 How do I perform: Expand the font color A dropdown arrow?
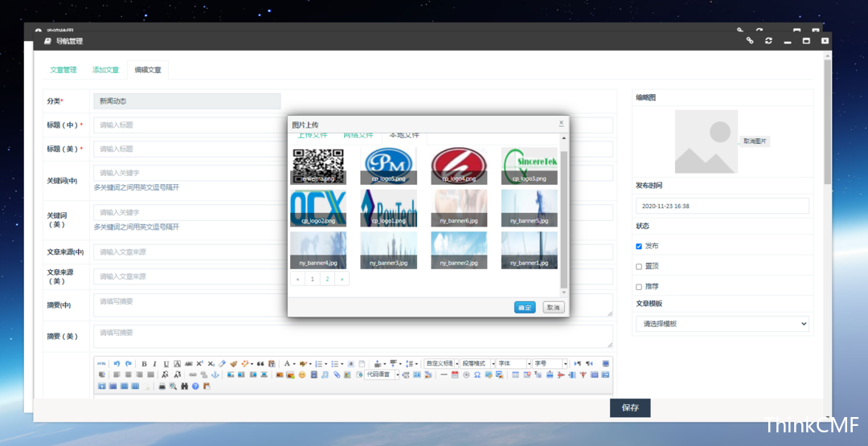pos(294,364)
